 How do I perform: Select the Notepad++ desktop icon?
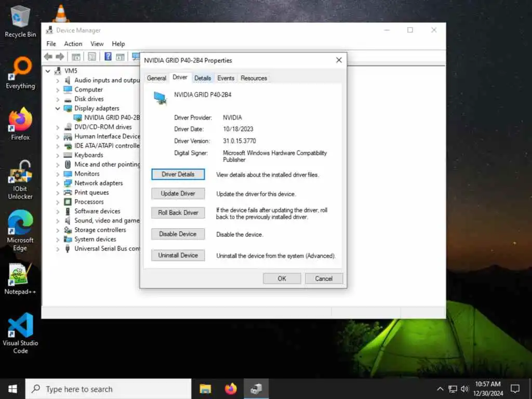(x=20, y=279)
